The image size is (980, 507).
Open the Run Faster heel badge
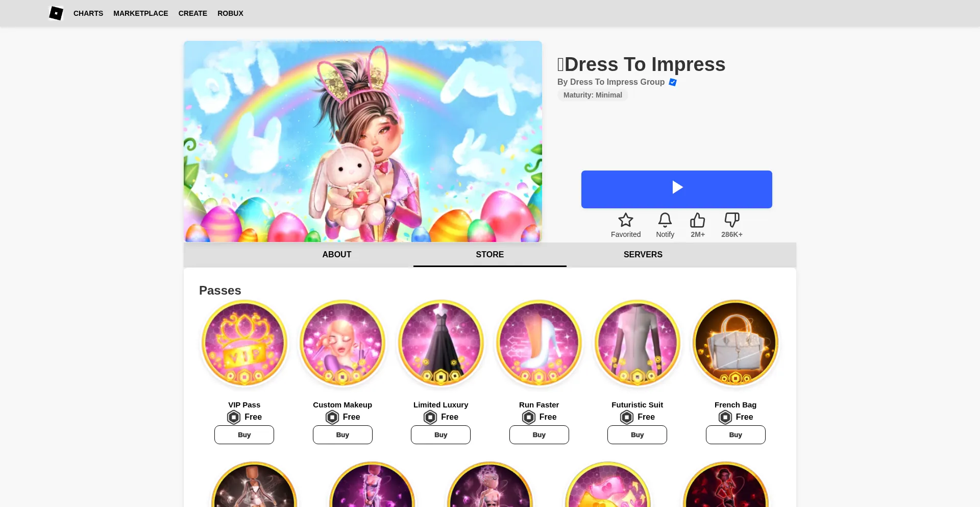(x=539, y=343)
